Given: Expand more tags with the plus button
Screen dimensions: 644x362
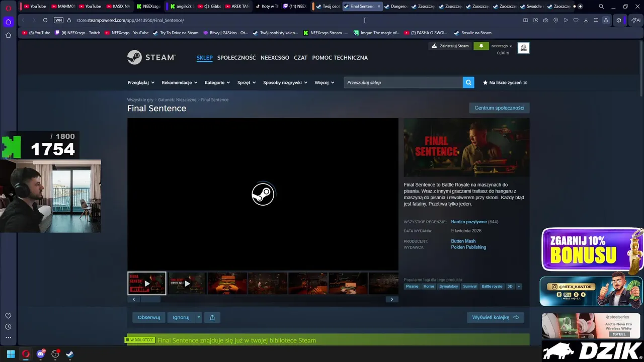Looking at the screenshot, I should 519,286.
